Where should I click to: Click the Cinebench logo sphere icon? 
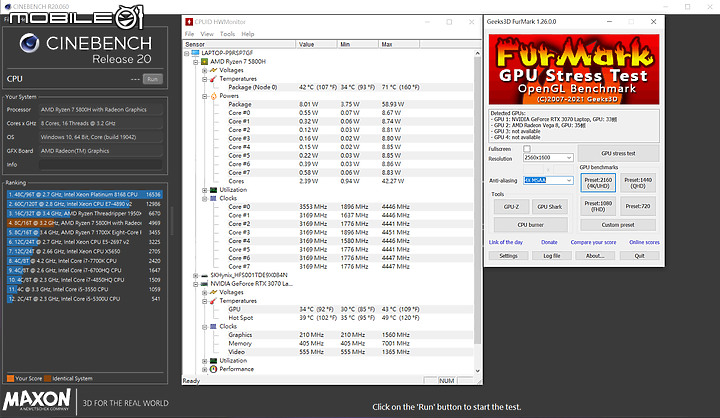pyautogui.click(x=29, y=43)
